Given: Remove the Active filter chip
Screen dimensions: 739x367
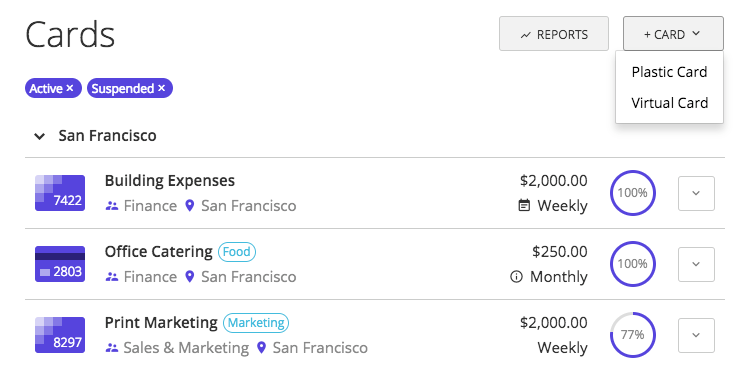Looking at the screenshot, I should (x=70, y=88).
